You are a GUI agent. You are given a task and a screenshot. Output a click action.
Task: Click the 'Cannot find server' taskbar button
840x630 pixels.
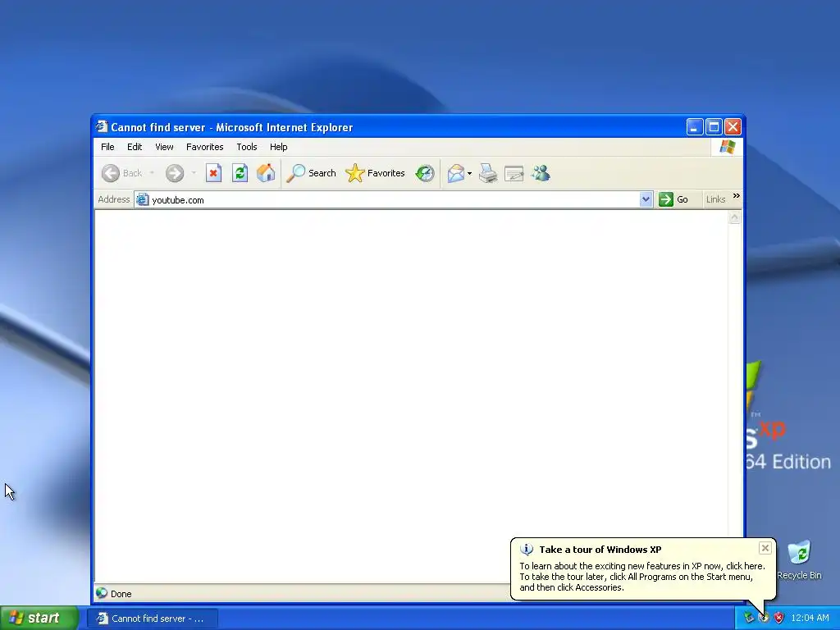pos(152,619)
